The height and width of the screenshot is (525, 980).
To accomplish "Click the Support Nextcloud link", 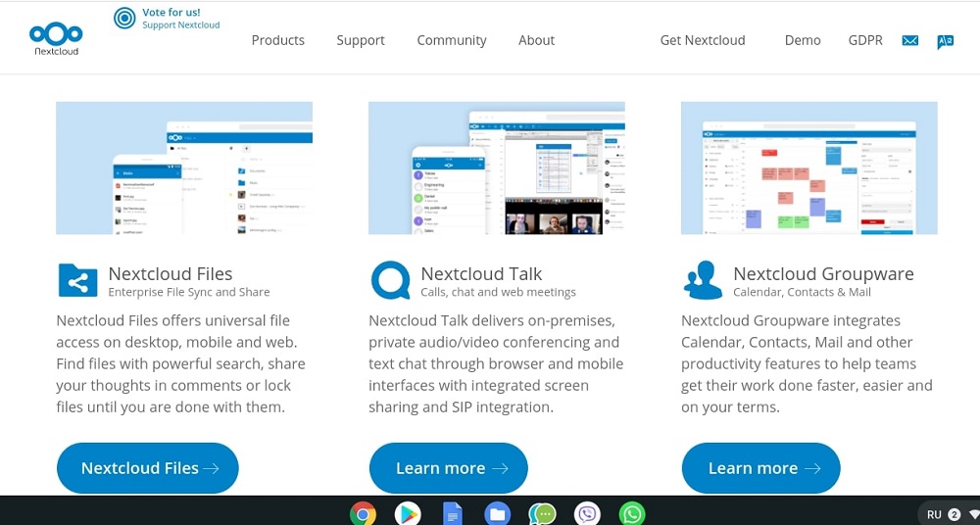I will click(180, 25).
